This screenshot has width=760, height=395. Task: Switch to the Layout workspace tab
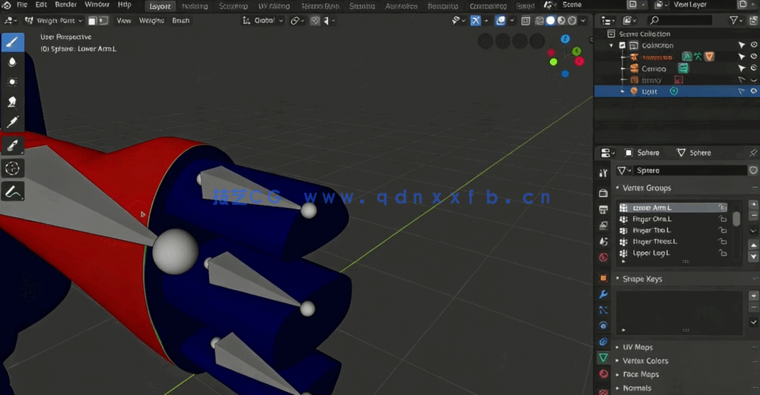click(x=160, y=6)
